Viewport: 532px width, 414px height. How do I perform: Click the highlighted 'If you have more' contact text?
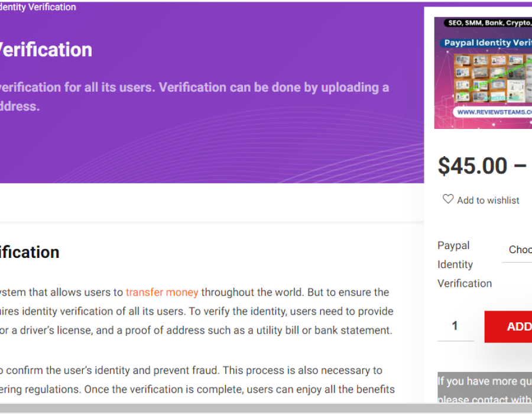(485, 381)
